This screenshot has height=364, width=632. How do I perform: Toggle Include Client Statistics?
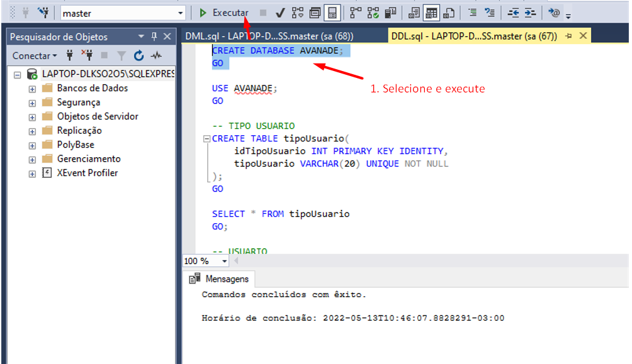point(390,13)
